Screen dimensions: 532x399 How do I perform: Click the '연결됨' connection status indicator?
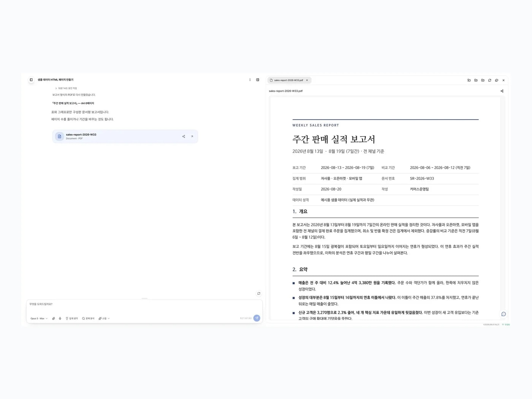tap(506, 325)
